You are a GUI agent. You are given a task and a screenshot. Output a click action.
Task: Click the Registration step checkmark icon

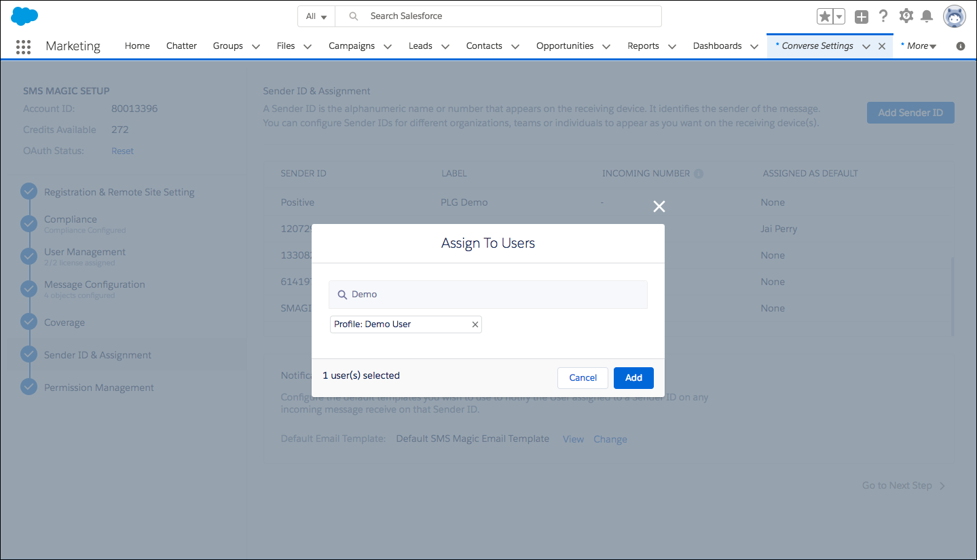29,191
